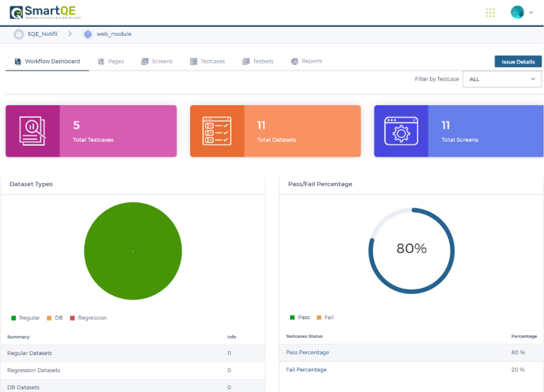Toggle the DB legend swatch
The image size is (544, 392).
[x=49, y=318]
